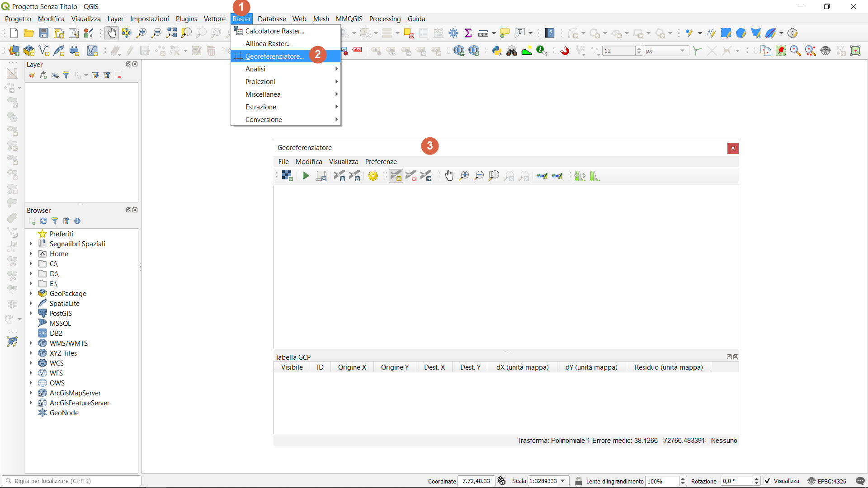Click the EPSG:4326 CRS button

point(826,481)
